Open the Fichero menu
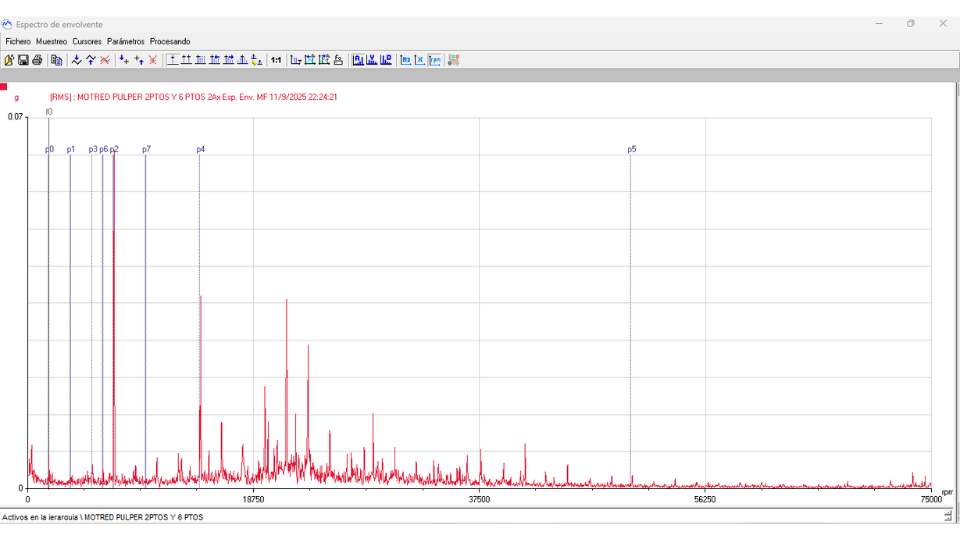960x540 pixels. coord(18,41)
